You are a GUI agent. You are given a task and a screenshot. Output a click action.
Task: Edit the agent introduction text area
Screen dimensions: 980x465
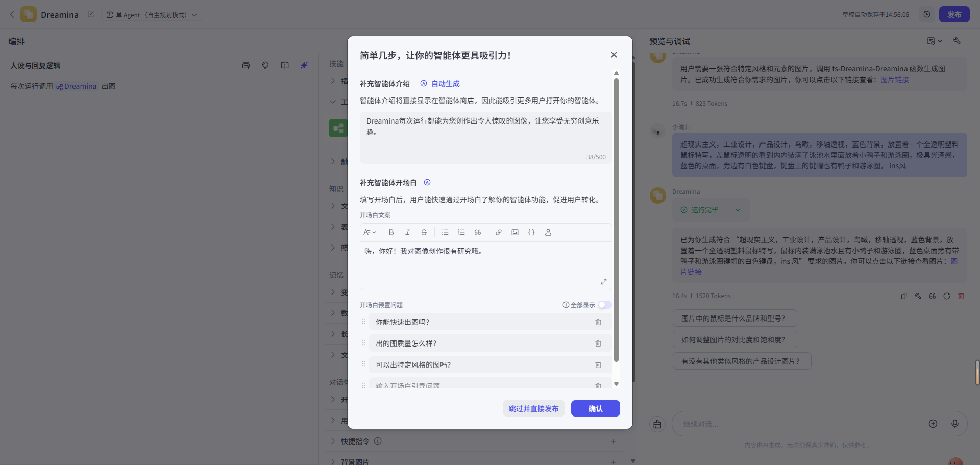point(486,138)
